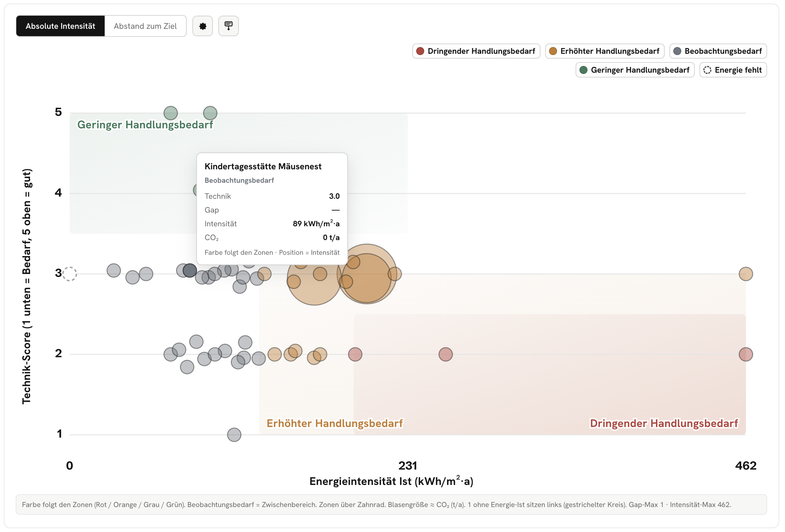785x532 pixels.
Task: Toggle the Dringender Handlungsbedarf legend chip
Action: coord(476,51)
